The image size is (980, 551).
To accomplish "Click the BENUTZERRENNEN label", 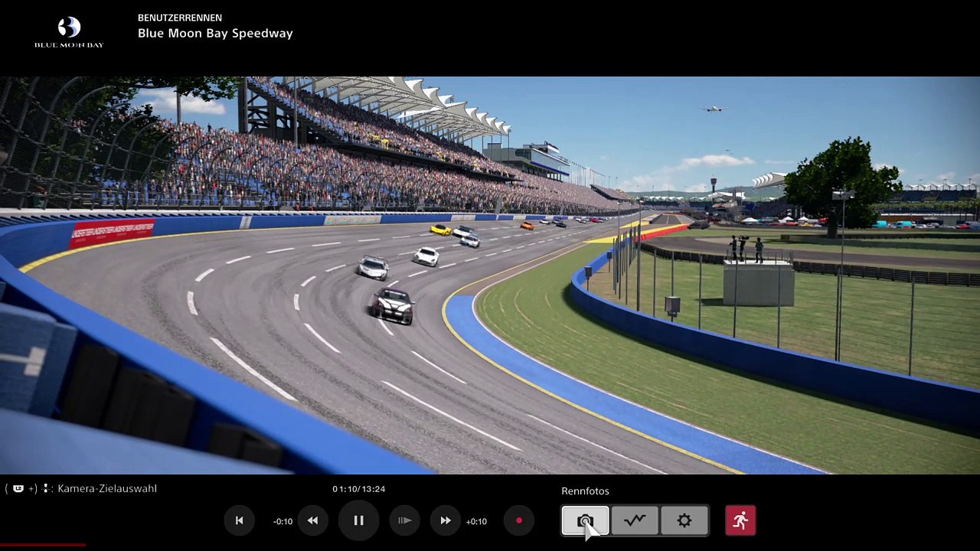I will click(180, 18).
